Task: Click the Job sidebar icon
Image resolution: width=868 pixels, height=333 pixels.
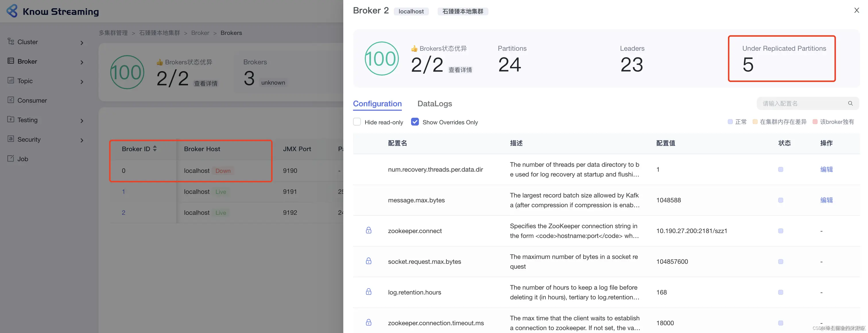Action: (11, 158)
